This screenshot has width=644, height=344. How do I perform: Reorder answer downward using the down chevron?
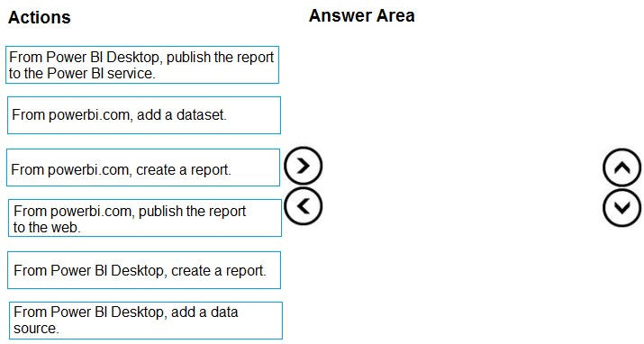click(x=621, y=208)
